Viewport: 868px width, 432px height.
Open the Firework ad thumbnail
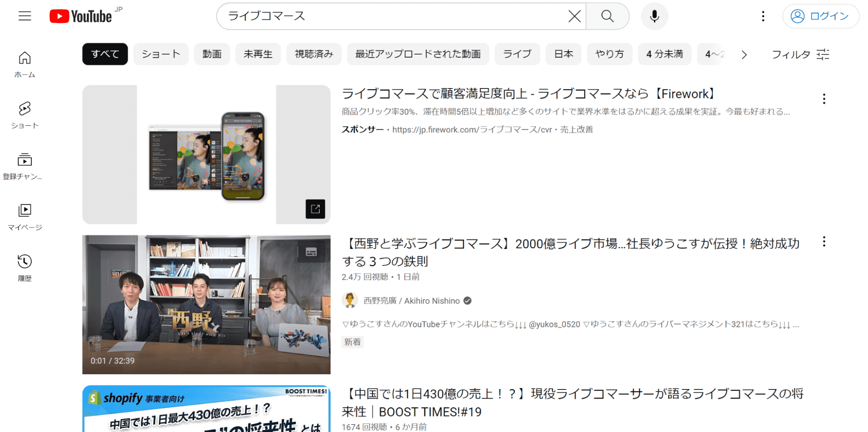206,154
